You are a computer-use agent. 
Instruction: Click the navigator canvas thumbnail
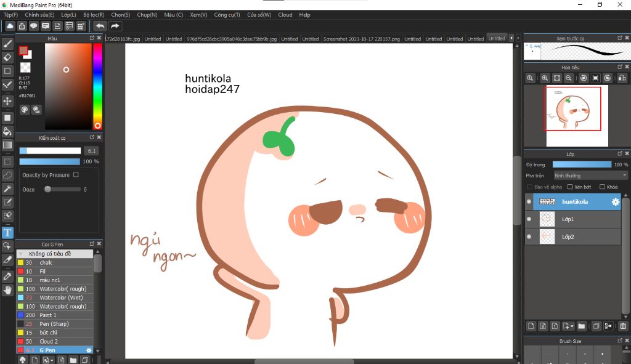click(x=577, y=115)
